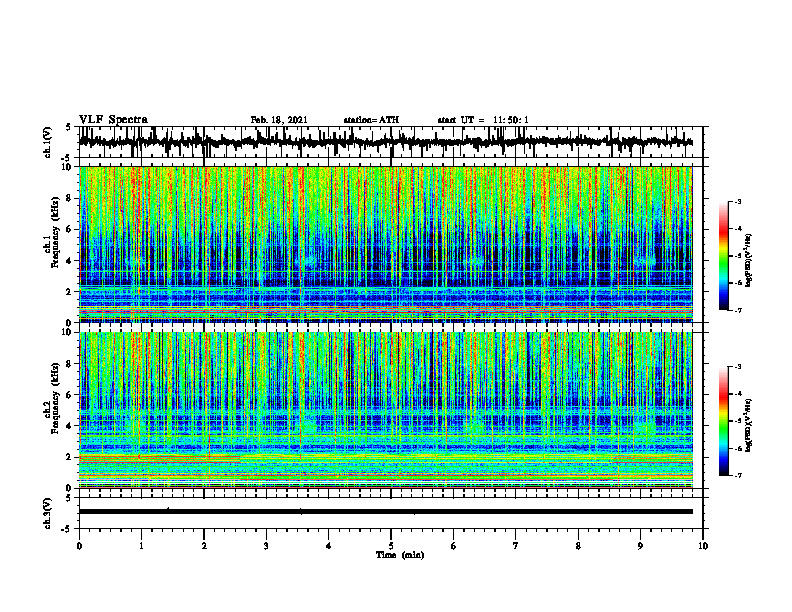Image resolution: width=792 pixels, height=612 pixels.
Task: Select the ch.2 "Frequency (kHz)" axis label
Action: coord(55,398)
